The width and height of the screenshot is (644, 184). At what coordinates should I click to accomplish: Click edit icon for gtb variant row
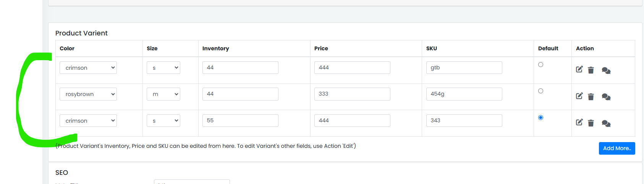[579, 69]
